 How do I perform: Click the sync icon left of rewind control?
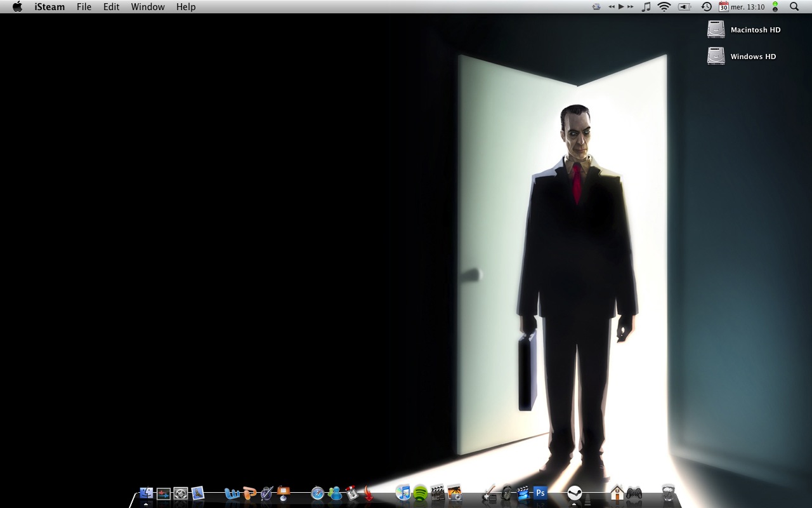(596, 6)
